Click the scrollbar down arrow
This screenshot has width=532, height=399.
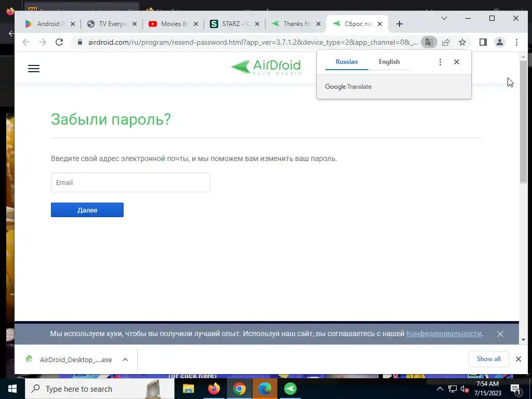click(x=523, y=339)
